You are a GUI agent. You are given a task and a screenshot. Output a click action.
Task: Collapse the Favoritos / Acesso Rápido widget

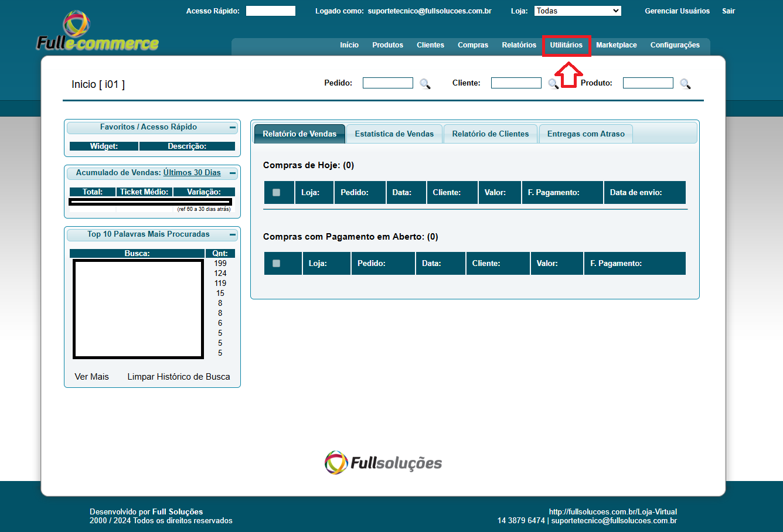point(233,127)
